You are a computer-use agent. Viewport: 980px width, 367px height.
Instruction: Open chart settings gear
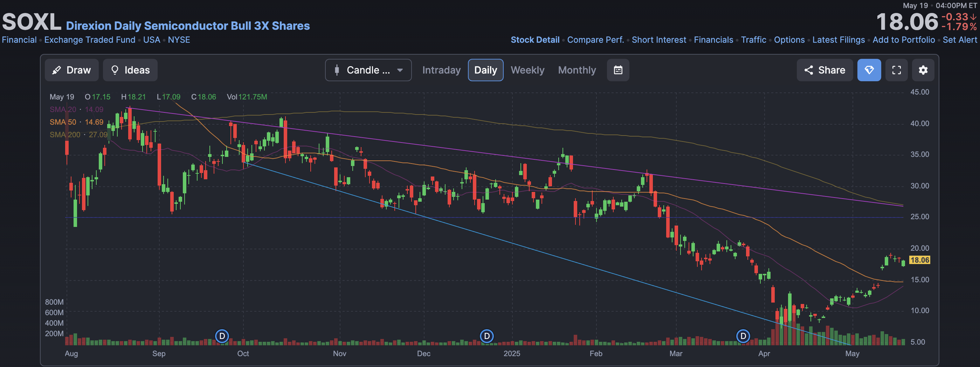tap(923, 70)
